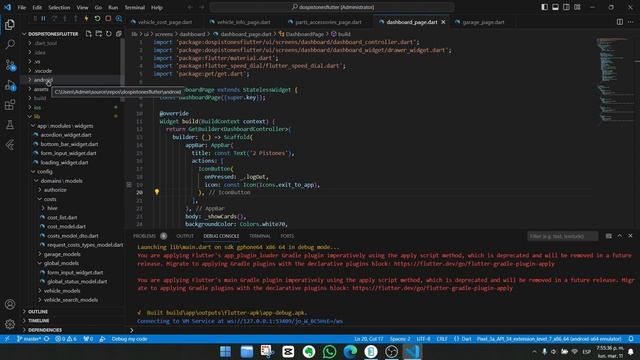Pause the debug session
Image resolution: width=640 pixels, height=360 pixels.
[x=43, y=19]
